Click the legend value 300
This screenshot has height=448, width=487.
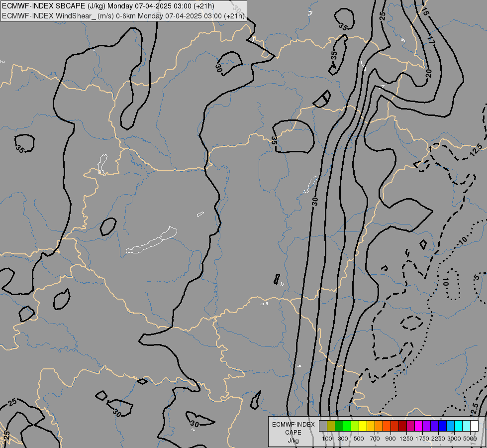click(343, 439)
